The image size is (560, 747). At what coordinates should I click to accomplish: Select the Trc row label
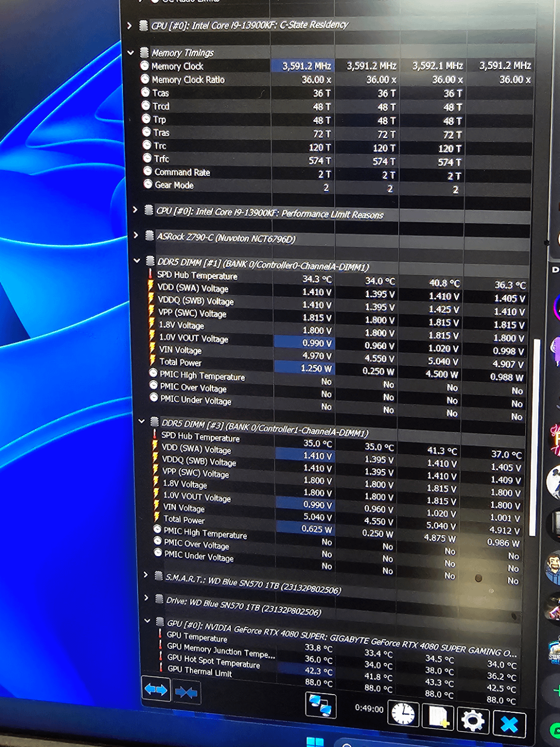tap(160, 146)
